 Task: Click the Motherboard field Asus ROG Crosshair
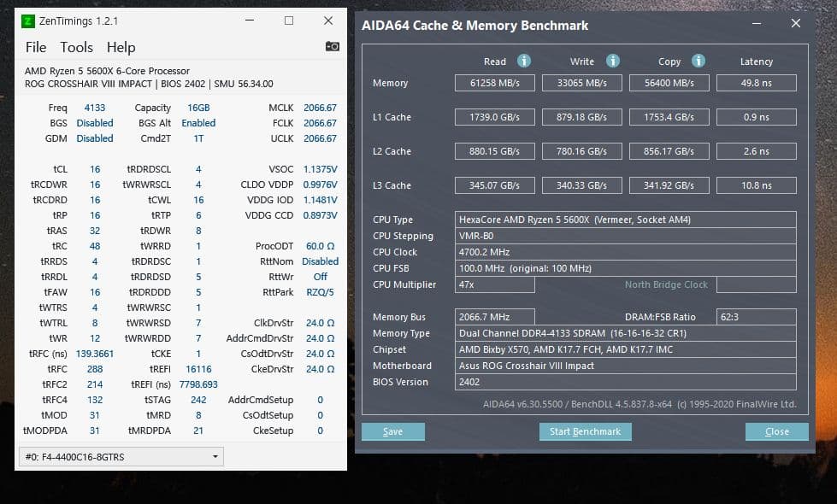pyautogui.click(x=626, y=366)
